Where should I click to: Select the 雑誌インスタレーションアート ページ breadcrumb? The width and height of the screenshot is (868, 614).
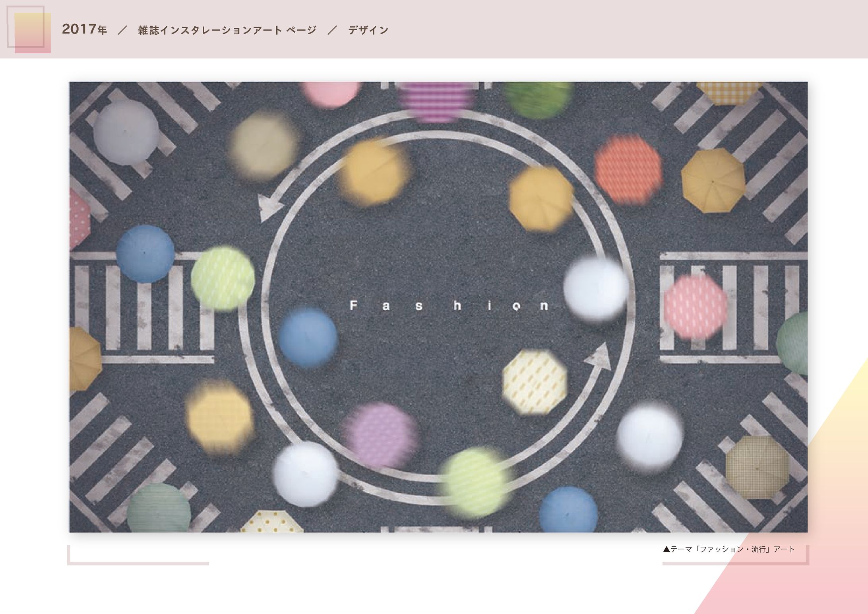[x=227, y=30]
